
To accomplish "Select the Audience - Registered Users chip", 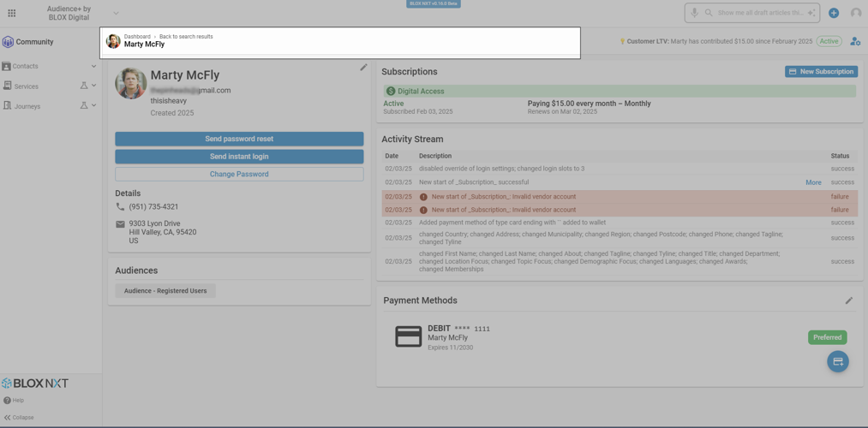I will pos(165,291).
